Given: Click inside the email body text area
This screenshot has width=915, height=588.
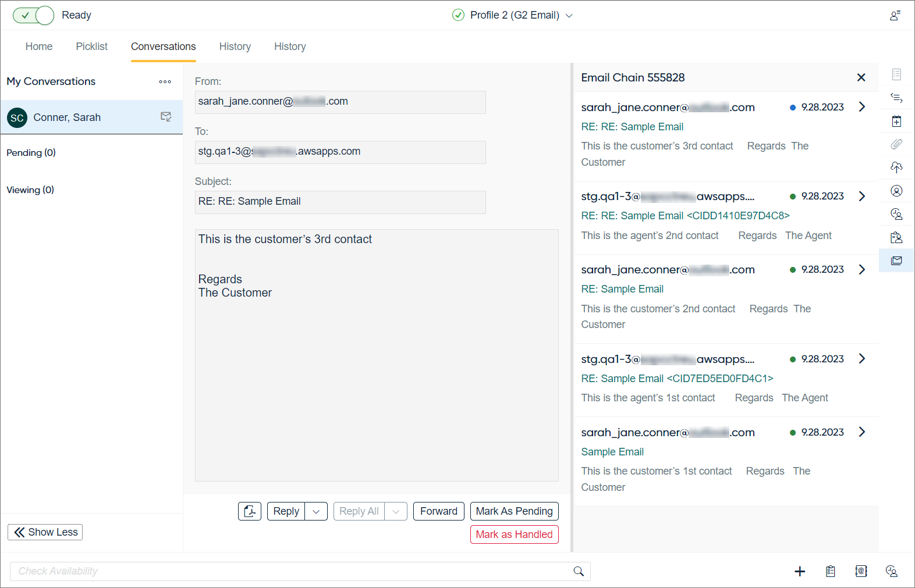Looking at the screenshot, I should (377, 355).
